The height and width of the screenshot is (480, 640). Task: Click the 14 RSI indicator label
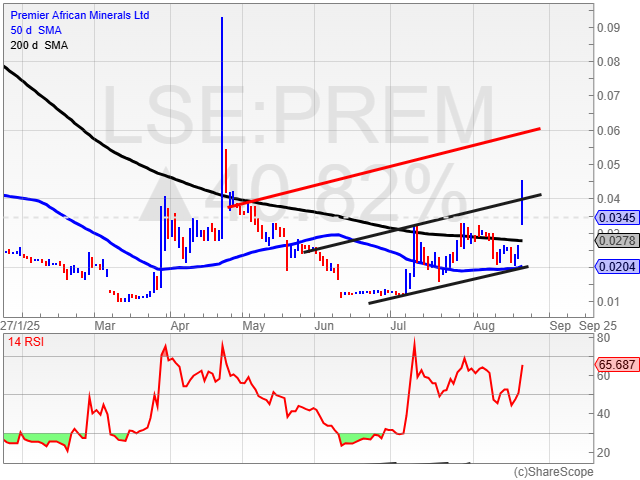coord(26,342)
